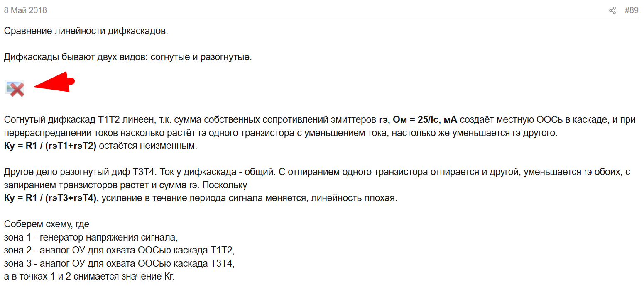Click the bold formula 'rэ, Ом = 25/Ic, мА'
The height and width of the screenshot is (287, 644).
click(418, 120)
